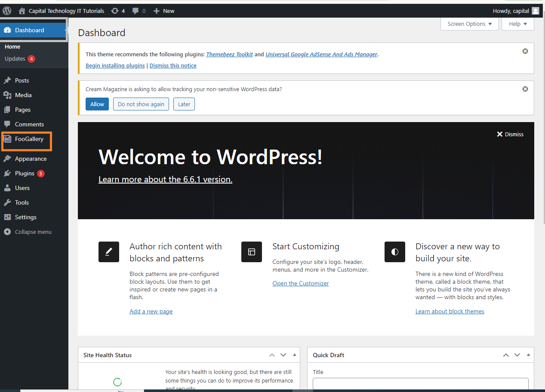Click Open the Customizer link
The width and height of the screenshot is (545, 392).
[x=301, y=283]
